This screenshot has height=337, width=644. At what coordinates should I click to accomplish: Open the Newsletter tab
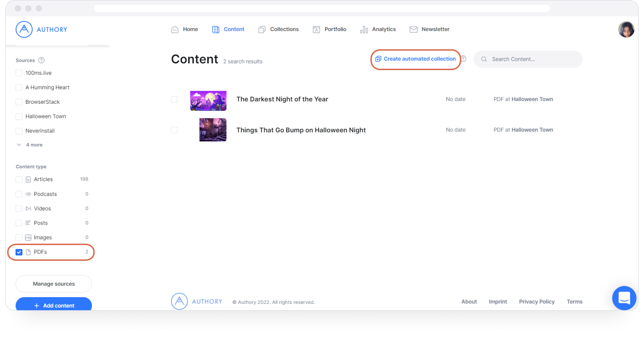[x=430, y=29]
